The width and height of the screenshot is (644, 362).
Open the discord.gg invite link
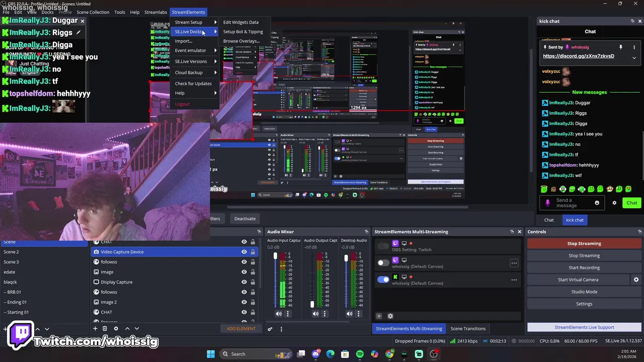click(x=579, y=56)
